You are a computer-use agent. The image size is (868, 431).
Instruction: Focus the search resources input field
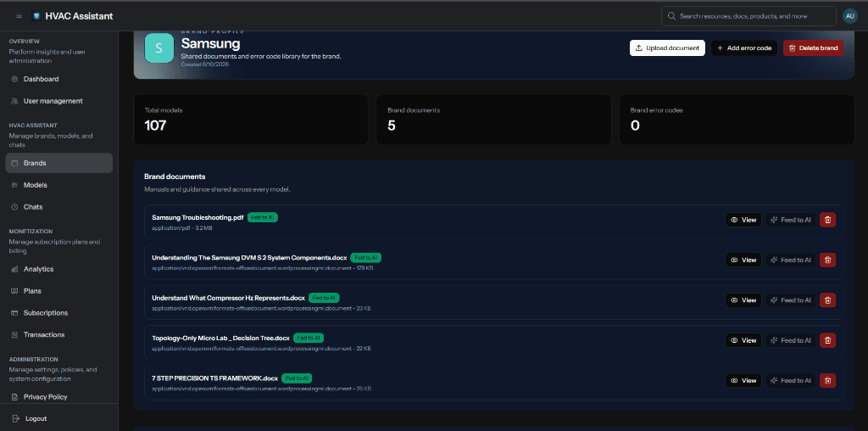pos(748,16)
